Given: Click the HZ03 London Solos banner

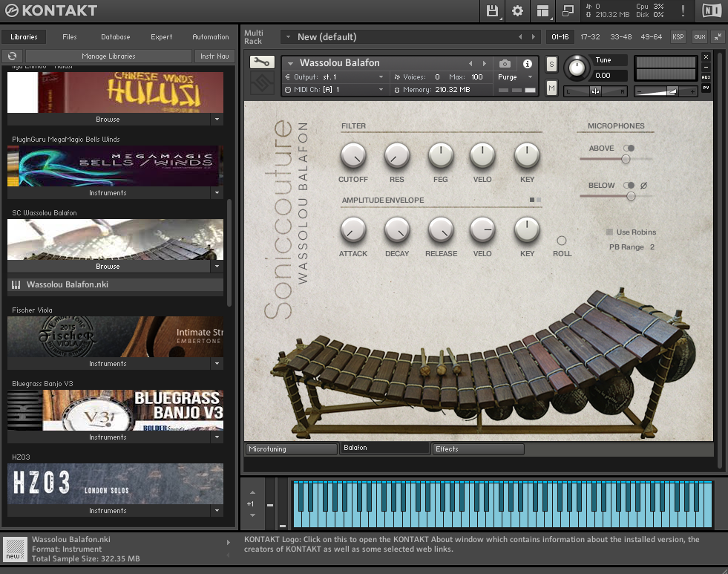Looking at the screenshot, I should pyautogui.click(x=115, y=483).
